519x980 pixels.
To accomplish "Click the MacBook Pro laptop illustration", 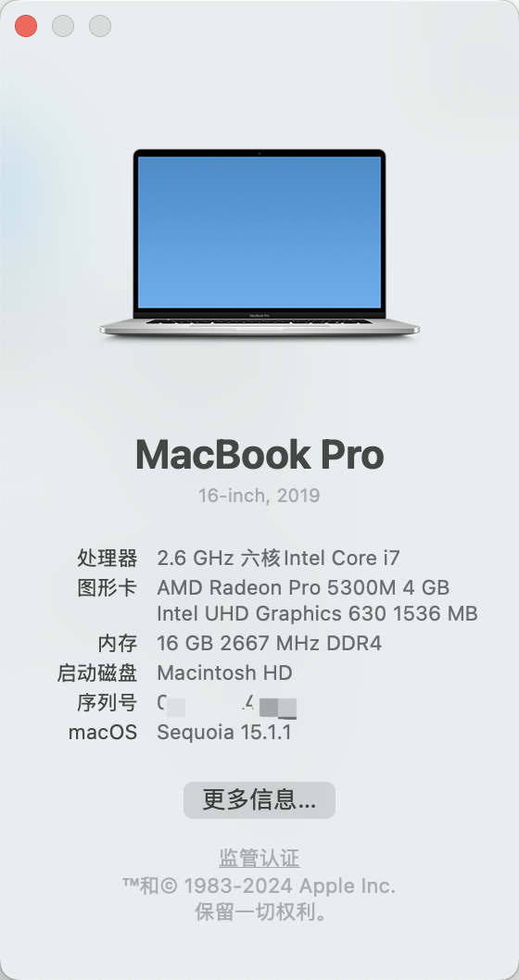I will click(259, 243).
